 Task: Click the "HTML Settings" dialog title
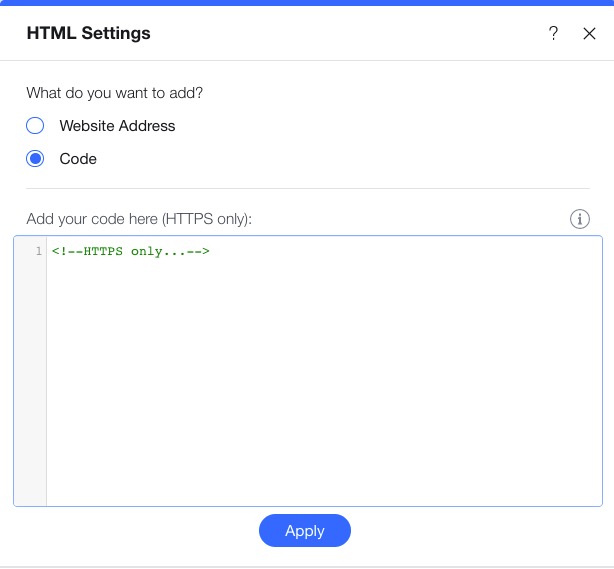point(88,33)
